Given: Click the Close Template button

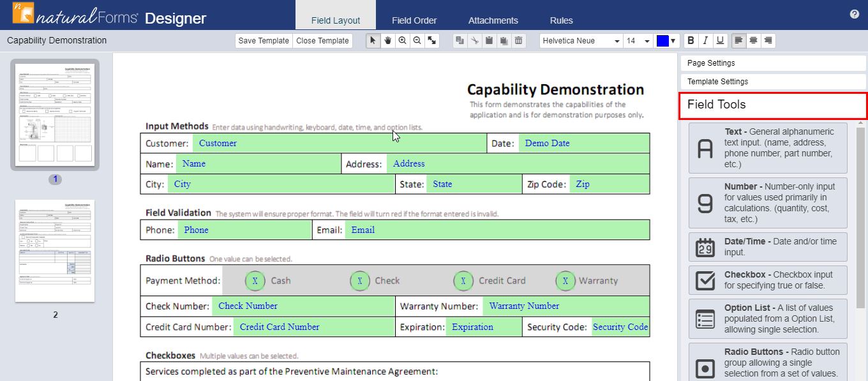Looking at the screenshot, I should (x=322, y=40).
